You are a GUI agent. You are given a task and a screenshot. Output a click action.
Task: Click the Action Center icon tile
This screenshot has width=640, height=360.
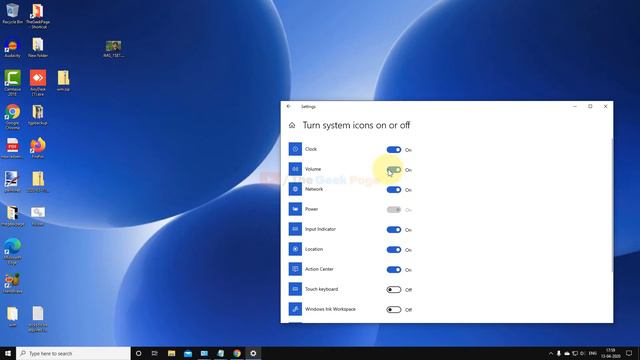295,269
